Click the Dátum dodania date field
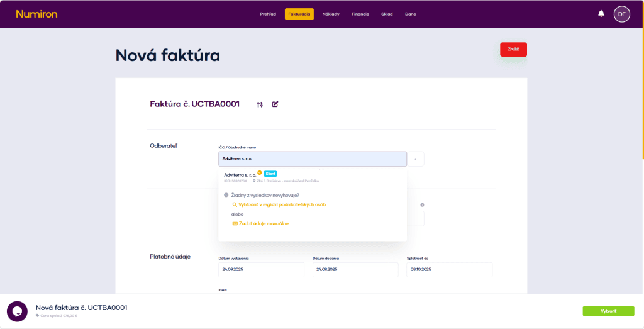 (355, 270)
